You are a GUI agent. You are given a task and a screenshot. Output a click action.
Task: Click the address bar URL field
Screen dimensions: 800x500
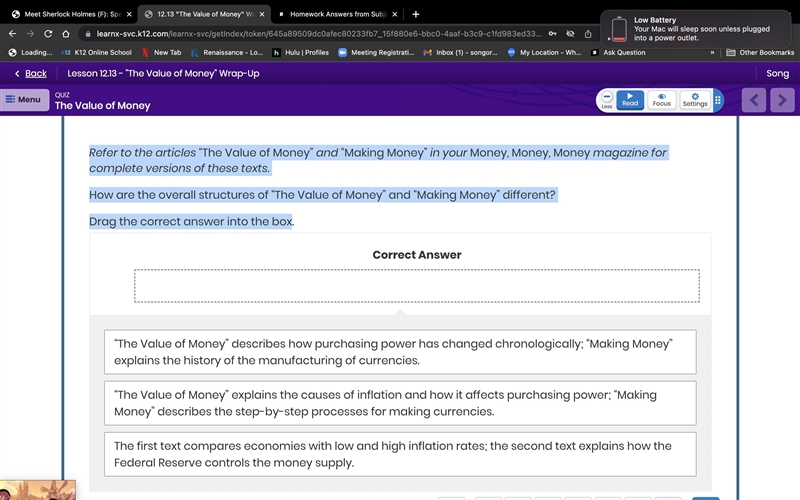pos(318,34)
